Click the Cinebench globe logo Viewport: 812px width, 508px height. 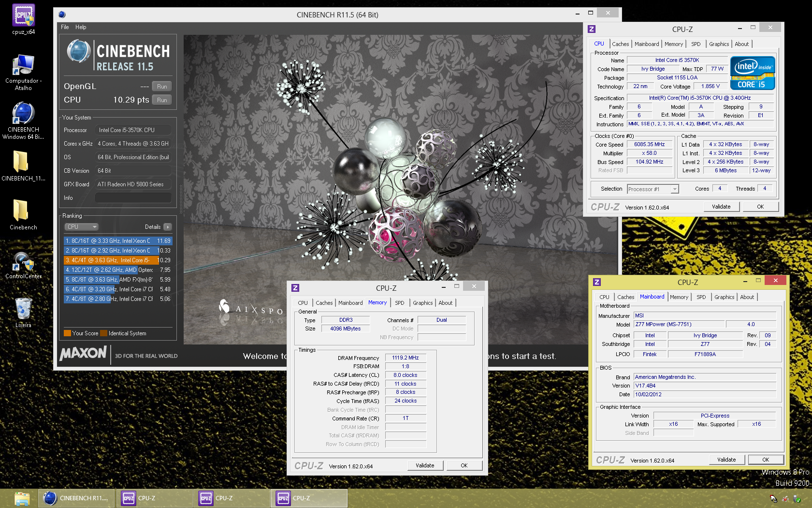pos(78,52)
